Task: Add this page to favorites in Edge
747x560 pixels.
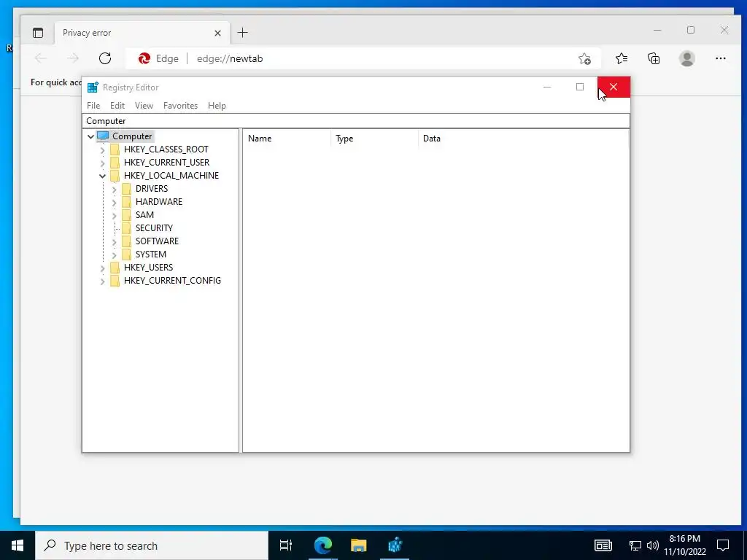Action: tap(584, 58)
